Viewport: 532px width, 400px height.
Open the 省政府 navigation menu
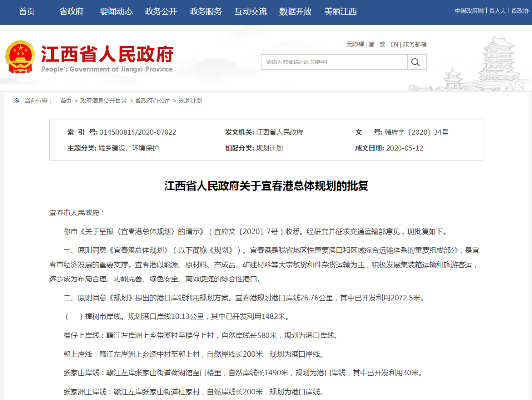pyautogui.click(x=71, y=11)
